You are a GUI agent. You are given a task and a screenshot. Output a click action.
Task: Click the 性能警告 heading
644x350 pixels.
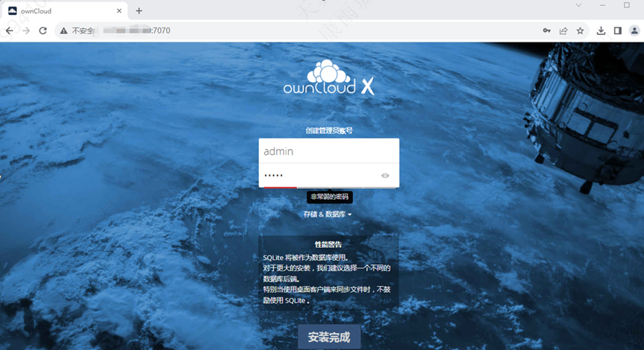(328, 244)
